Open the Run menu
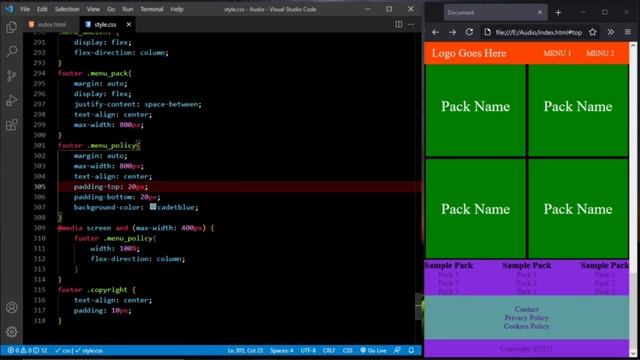Image resolution: width=640 pixels, height=360 pixels. point(128,9)
